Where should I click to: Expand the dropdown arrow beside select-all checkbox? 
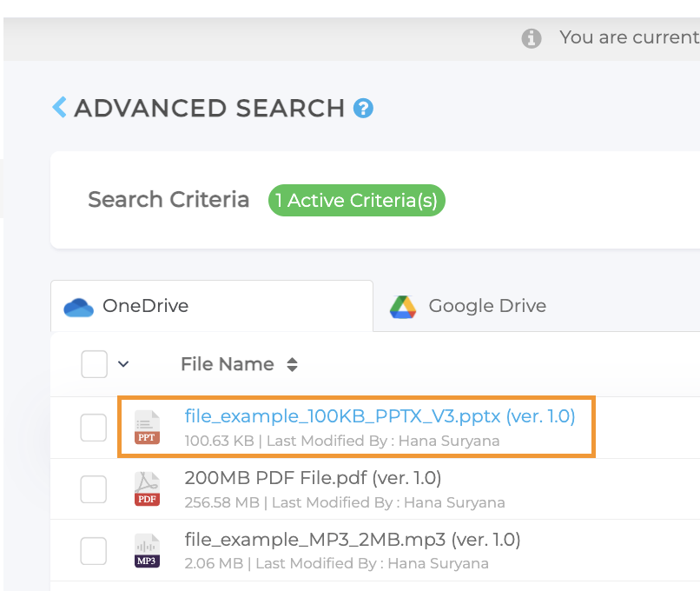pos(123,364)
